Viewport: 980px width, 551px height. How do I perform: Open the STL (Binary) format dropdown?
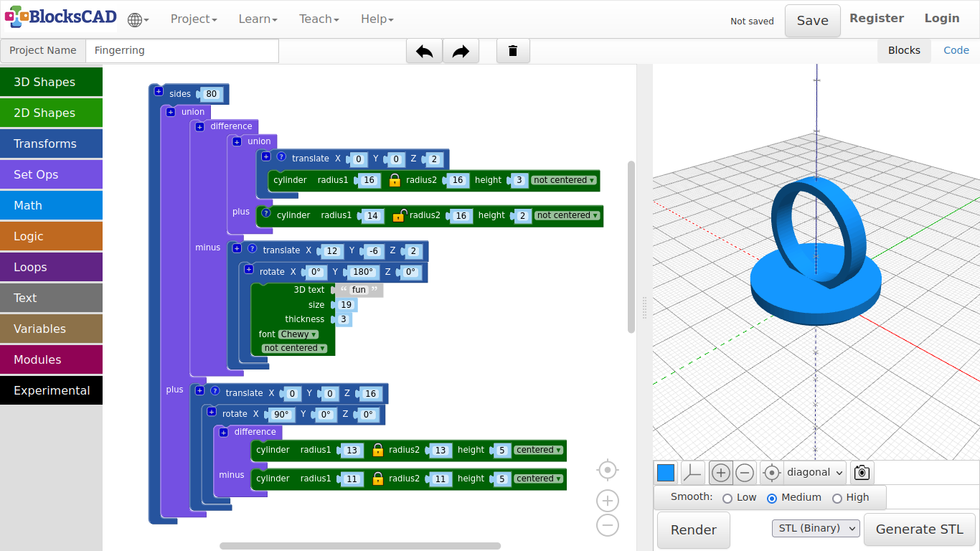point(816,529)
